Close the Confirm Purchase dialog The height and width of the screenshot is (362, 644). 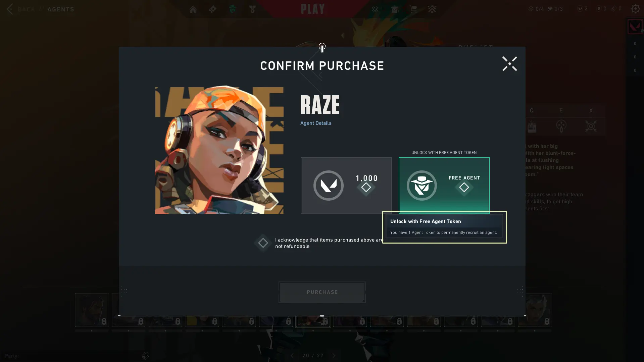click(x=509, y=64)
